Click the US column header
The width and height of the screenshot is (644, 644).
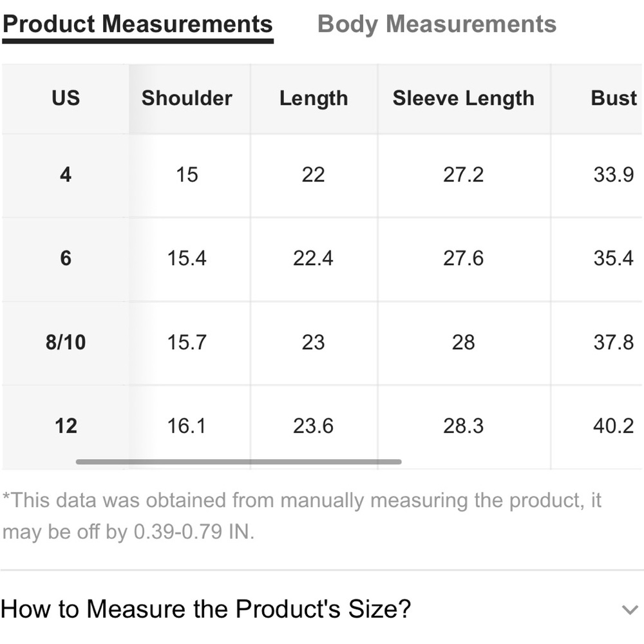[66, 99]
